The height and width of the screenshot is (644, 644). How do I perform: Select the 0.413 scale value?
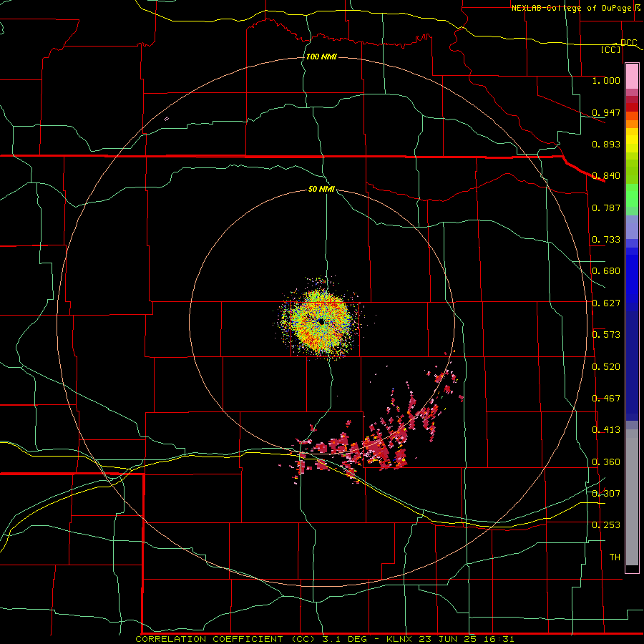pos(606,430)
